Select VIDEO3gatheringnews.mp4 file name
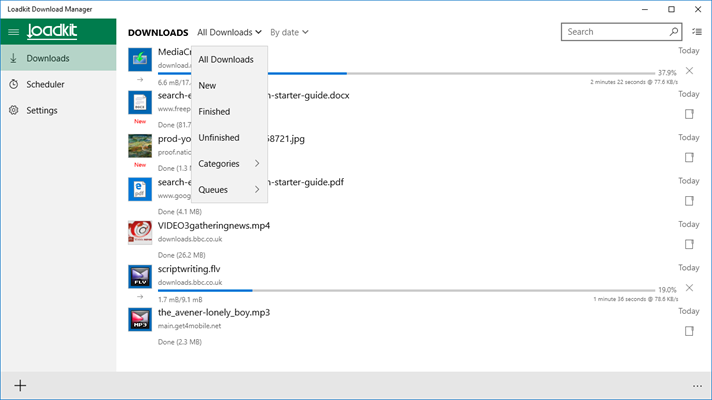The image size is (712, 400). point(214,226)
